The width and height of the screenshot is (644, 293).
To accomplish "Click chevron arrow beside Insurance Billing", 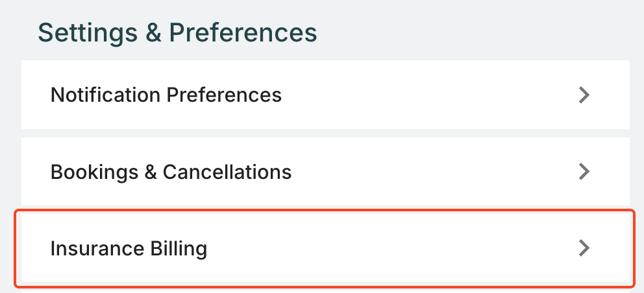I will tap(584, 248).
